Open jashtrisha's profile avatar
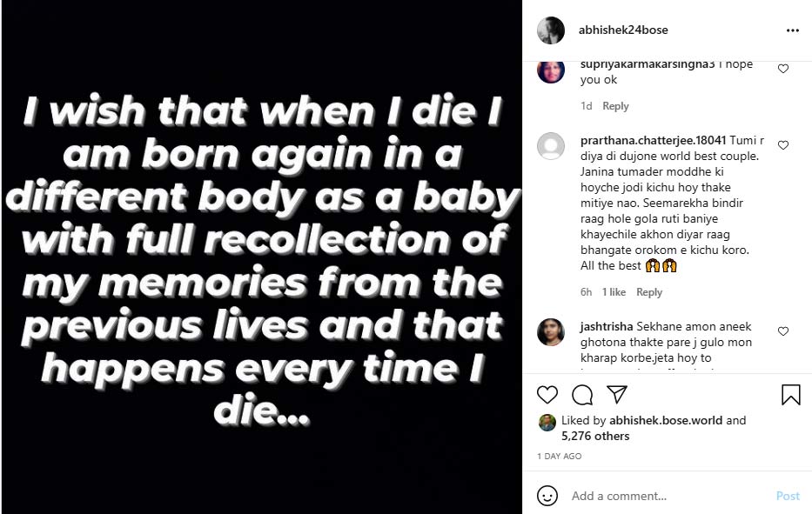Image resolution: width=812 pixels, height=514 pixels. [x=551, y=331]
